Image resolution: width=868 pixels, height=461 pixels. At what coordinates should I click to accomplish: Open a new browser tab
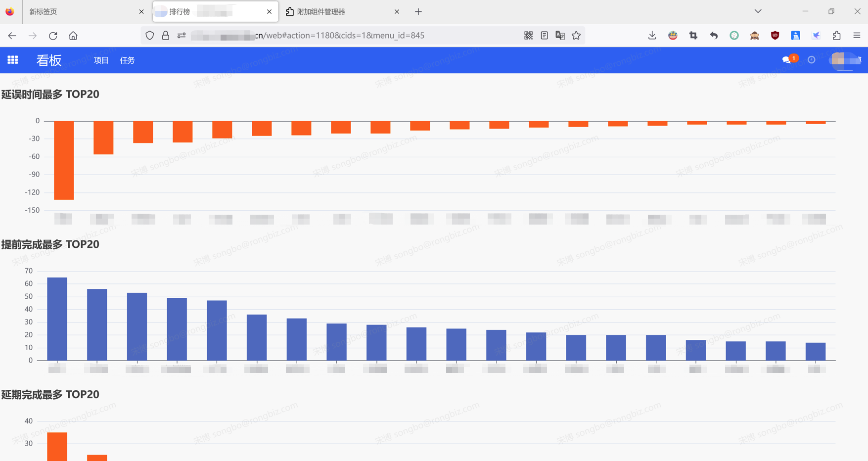pos(418,11)
